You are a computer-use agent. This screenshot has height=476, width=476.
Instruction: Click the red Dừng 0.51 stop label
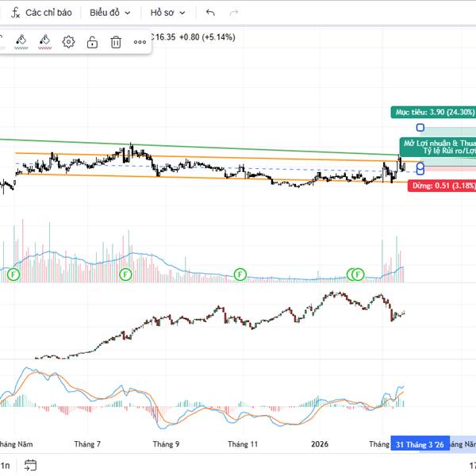443,186
